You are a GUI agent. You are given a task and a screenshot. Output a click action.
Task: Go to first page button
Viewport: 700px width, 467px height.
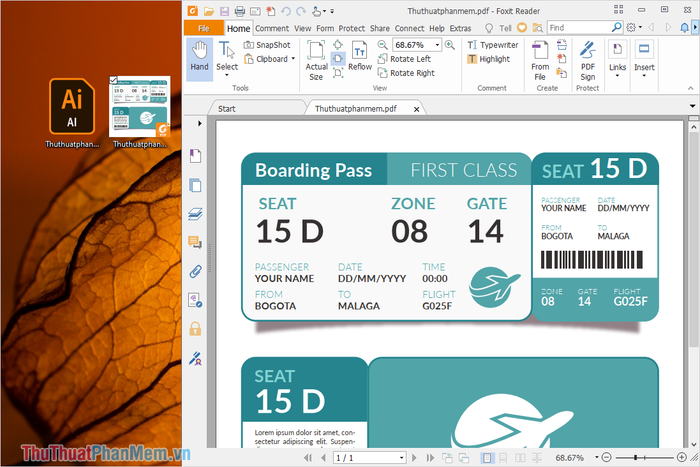pyautogui.click(x=308, y=458)
